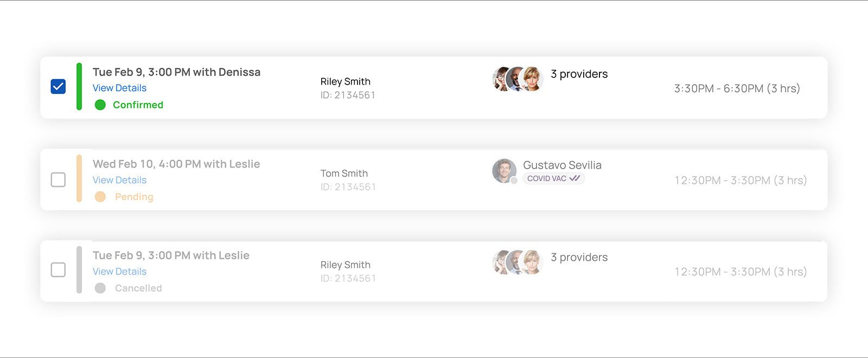Screen dimensions: 868x358
Task: Open View Details for the Denissa appointment
Action: pos(119,88)
